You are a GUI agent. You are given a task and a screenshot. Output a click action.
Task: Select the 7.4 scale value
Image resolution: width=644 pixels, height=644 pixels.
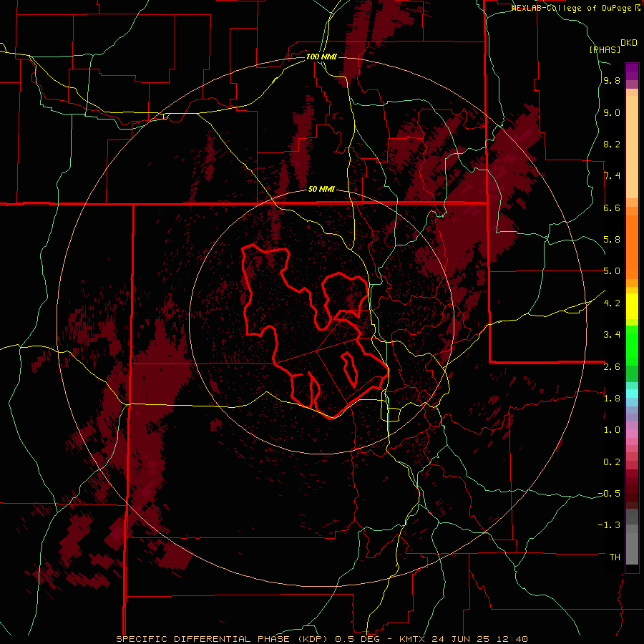point(612,176)
